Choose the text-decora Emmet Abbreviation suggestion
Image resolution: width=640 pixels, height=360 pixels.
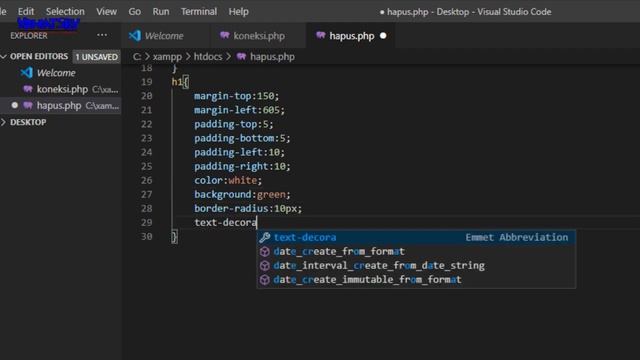416,237
